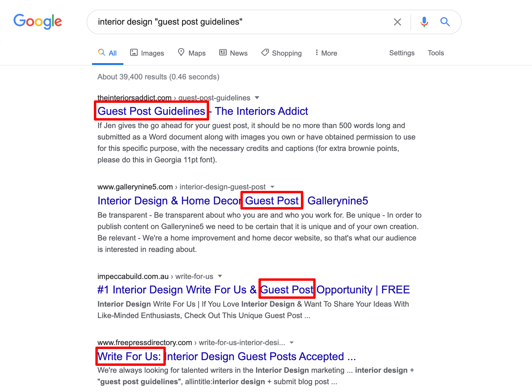Switch to the Maps tab
The width and height of the screenshot is (532, 392).
[x=192, y=53]
